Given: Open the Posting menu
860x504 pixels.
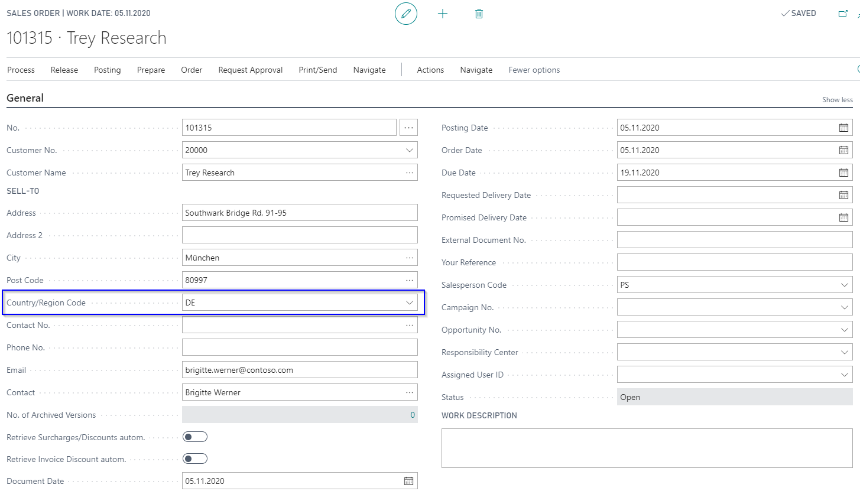Looking at the screenshot, I should (x=108, y=70).
